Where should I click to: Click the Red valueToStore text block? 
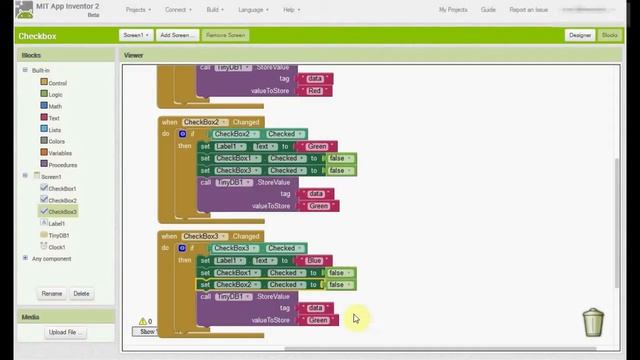tap(314, 91)
